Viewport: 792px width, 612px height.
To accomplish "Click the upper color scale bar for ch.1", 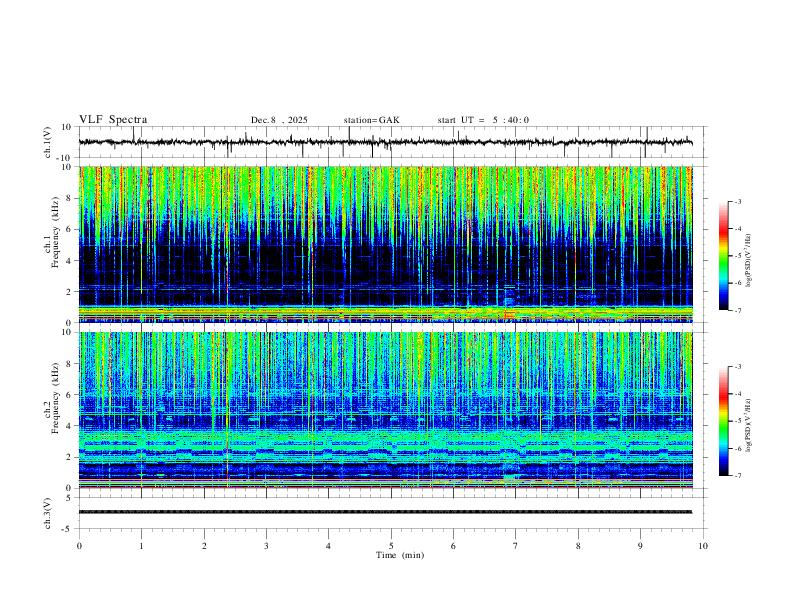I will tap(724, 256).
